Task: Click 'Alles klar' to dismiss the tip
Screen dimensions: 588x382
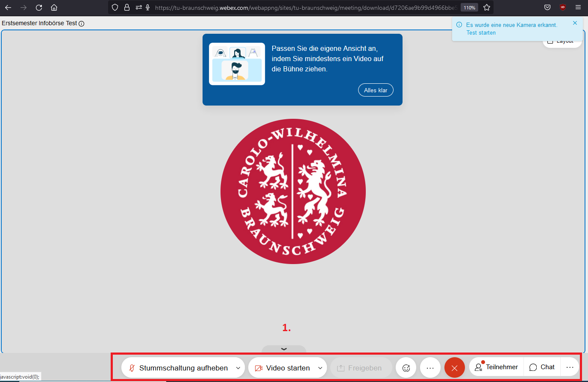Action: pos(376,90)
